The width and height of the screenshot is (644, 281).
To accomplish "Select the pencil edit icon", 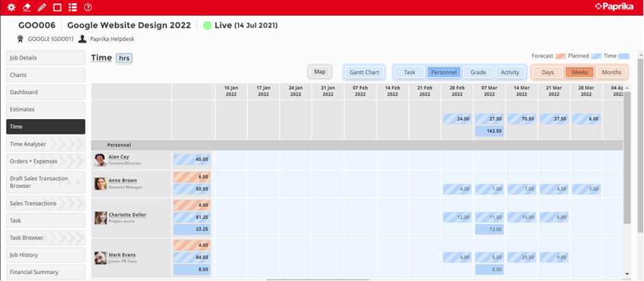I will coord(42,8).
